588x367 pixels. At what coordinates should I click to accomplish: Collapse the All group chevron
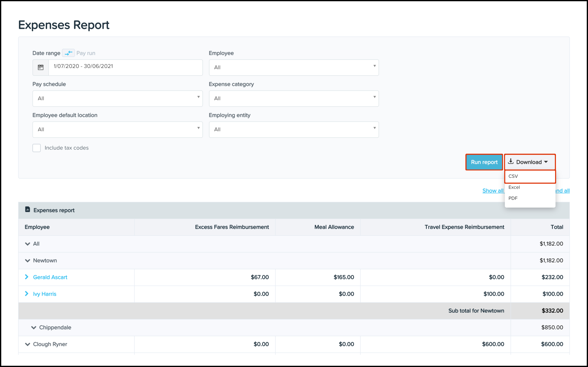(27, 244)
